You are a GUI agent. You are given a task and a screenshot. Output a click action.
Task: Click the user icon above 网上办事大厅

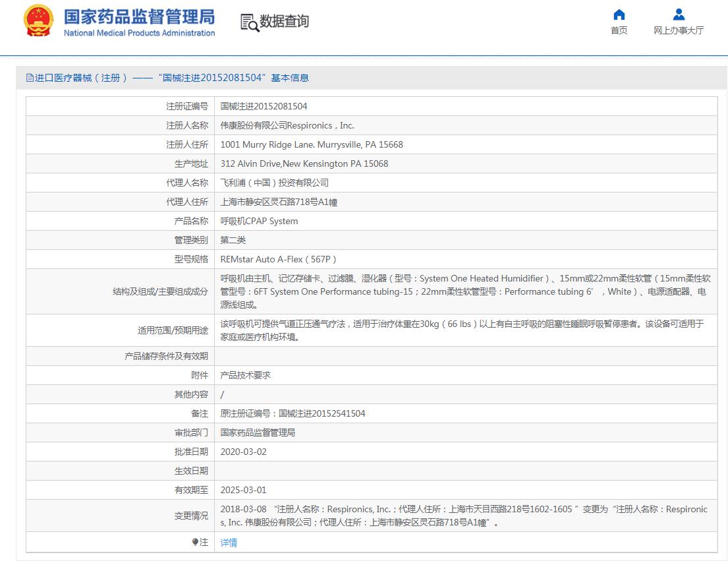(679, 15)
